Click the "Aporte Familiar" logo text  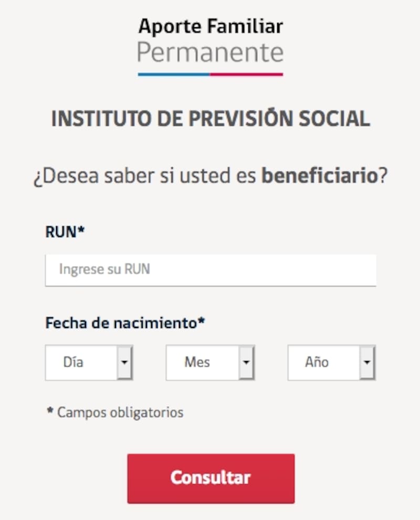click(x=211, y=26)
